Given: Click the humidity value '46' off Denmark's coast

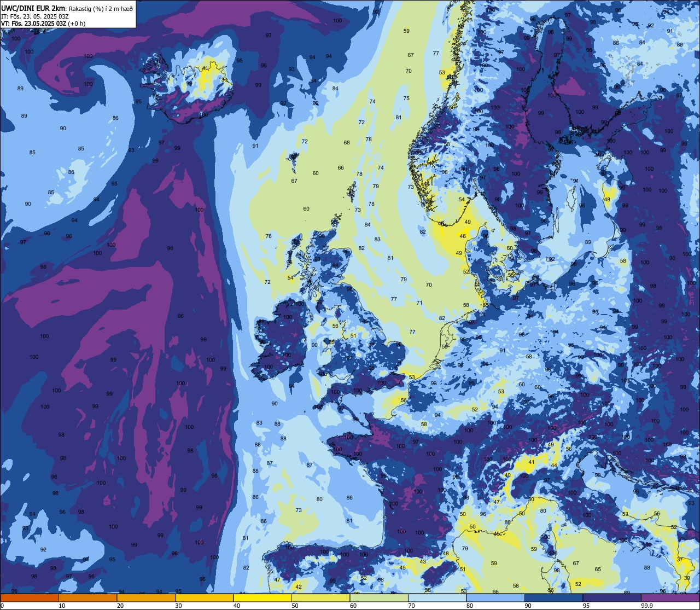Looking at the screenshot, I should 463,236.
